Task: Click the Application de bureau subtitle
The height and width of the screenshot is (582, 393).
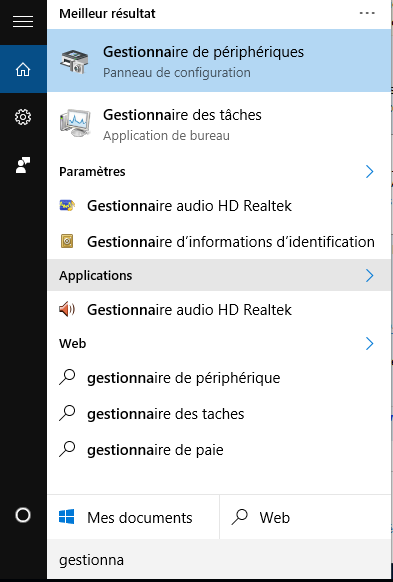Action: pos(166,136)
